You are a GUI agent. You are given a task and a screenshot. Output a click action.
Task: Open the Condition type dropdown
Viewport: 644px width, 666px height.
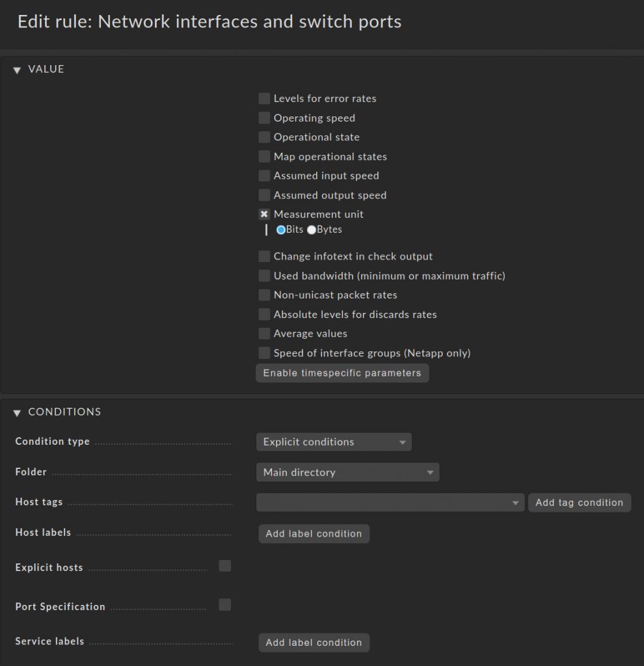click(x=334, y=442)
